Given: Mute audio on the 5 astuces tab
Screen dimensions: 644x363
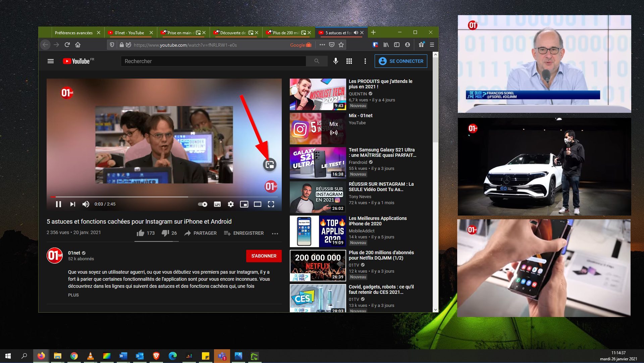Looking at the screenshot, I should 356,33.
